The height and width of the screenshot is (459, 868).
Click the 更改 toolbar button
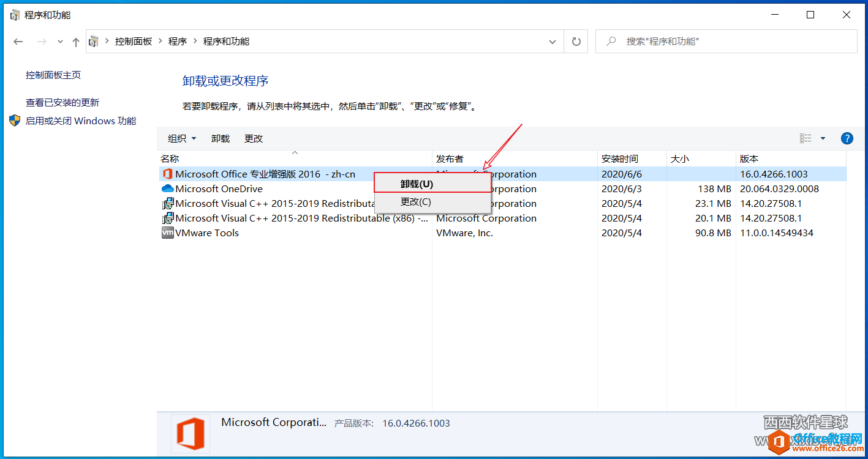pyautogui.click(x=254, y=138)
